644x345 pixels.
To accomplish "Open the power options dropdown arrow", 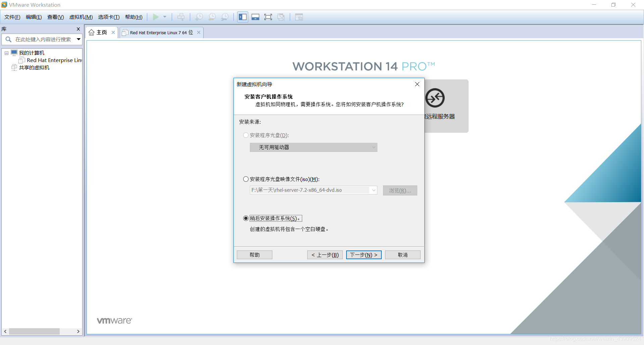I will click(165, 17).
